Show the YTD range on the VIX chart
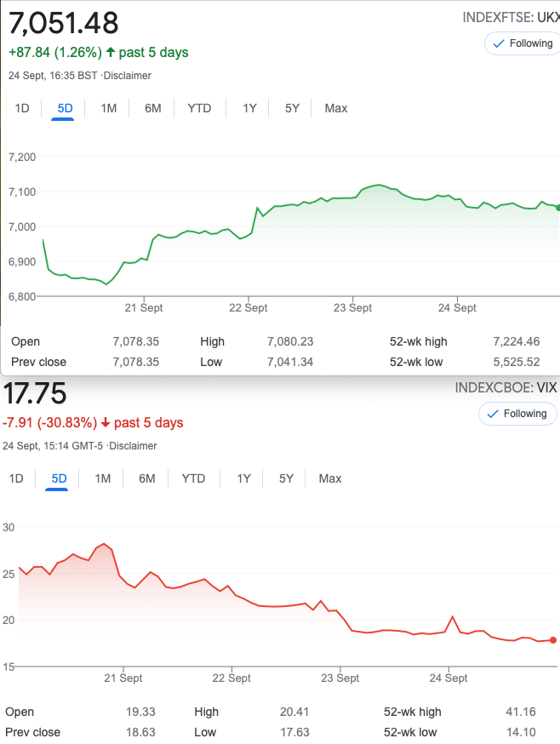Image resolution: width=560 pixels, height=744 pixels. tap(193, 478)
